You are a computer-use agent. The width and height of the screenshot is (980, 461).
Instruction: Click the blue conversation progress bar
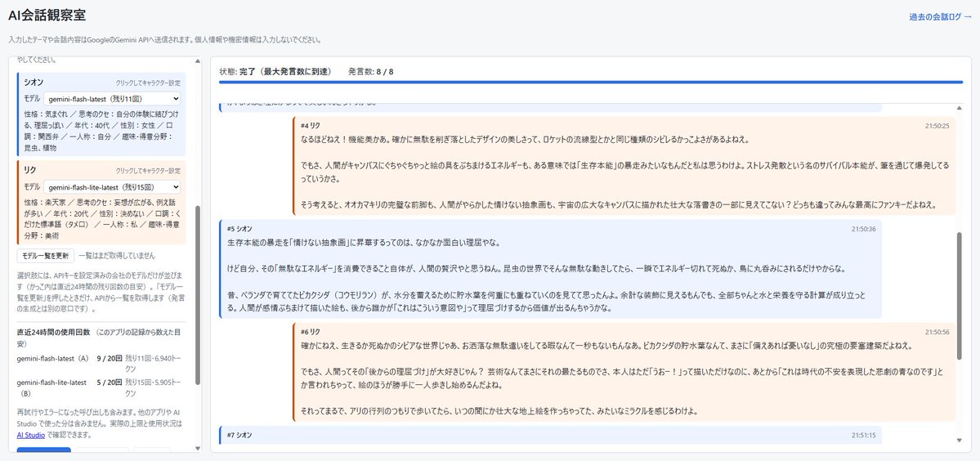(x=591, y=82)
